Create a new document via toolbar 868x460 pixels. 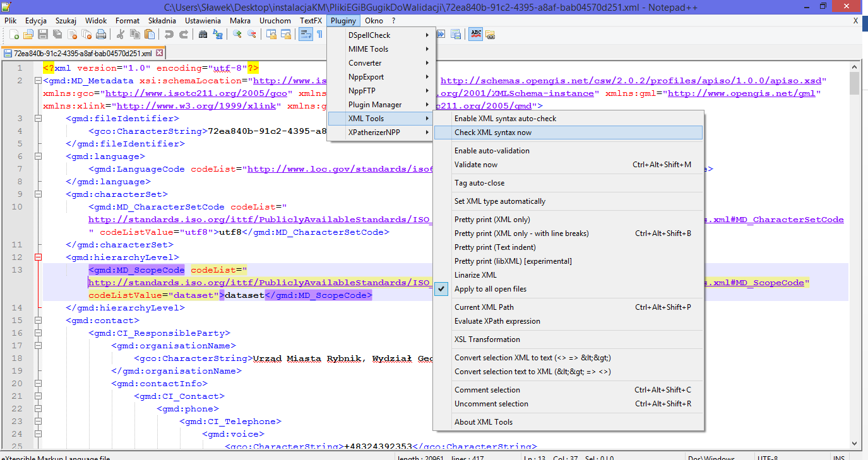(15, 34)
